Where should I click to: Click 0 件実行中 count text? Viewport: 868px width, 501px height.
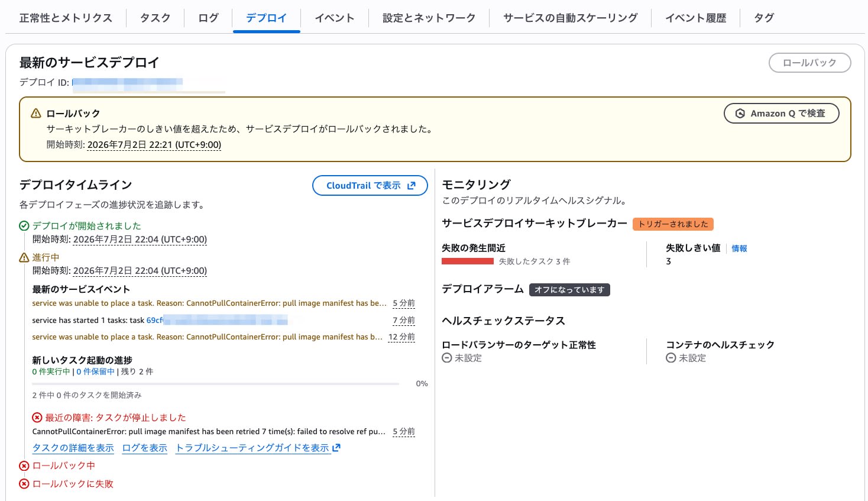(51, 371)
